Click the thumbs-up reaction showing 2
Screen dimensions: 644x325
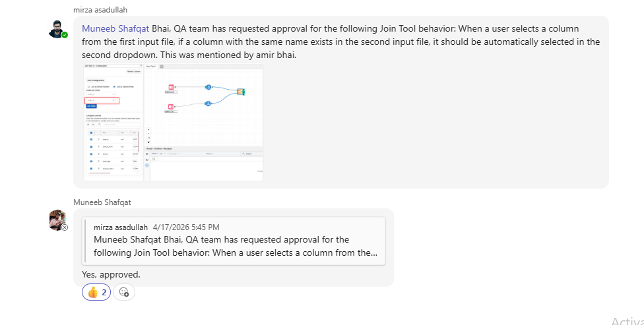point(96,292)
